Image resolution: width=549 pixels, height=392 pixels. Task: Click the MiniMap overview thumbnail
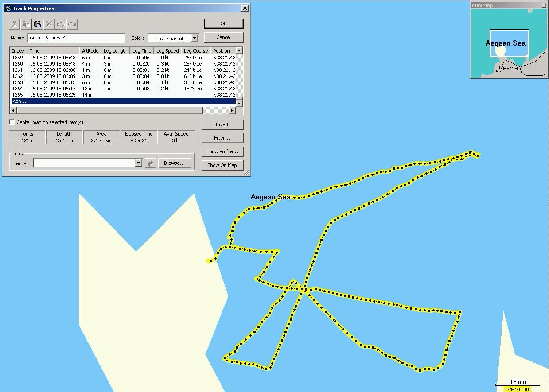(x=509, y=43)
